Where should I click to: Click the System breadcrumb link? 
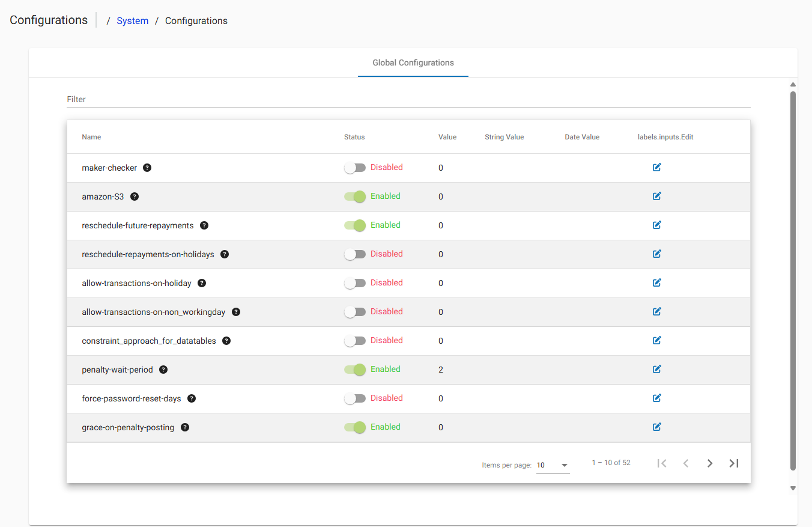pyautogui.click(x=132, y=21)
